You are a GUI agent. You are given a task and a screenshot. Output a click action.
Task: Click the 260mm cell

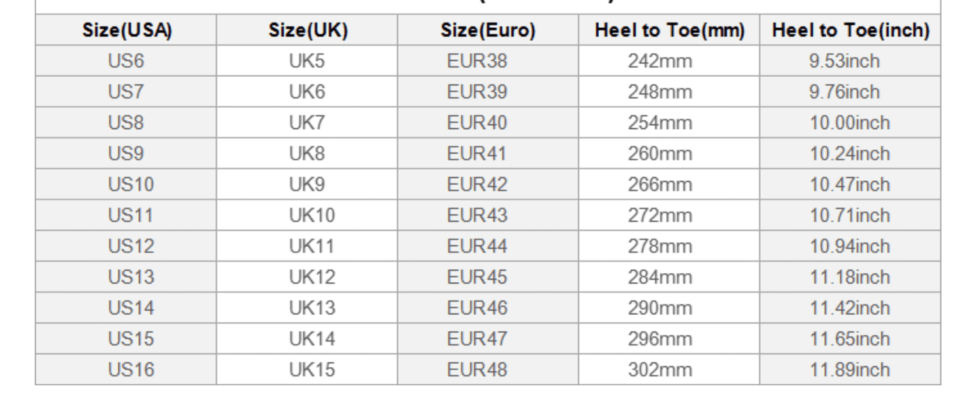[660, 154]
